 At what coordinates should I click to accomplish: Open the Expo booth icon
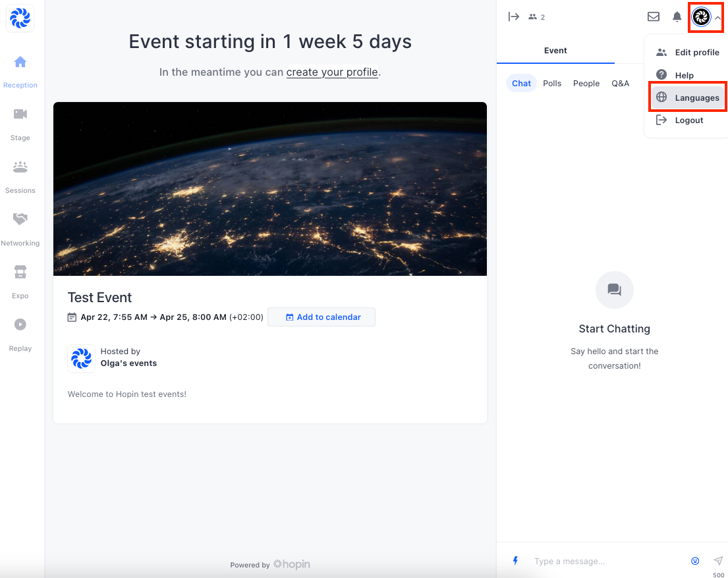coord(20,272)
